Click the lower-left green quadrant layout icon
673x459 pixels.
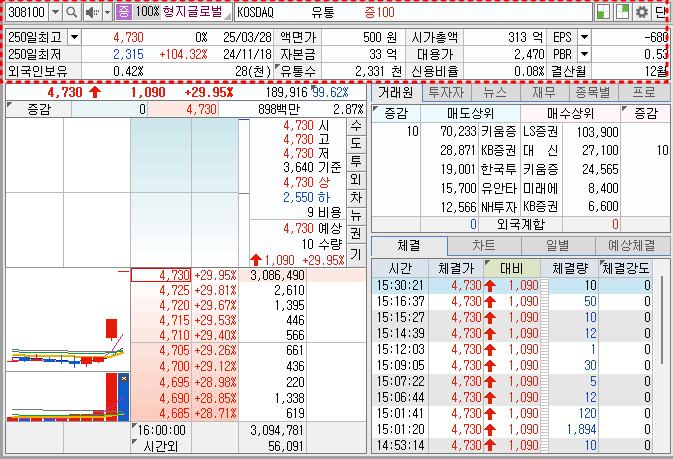click(x=603, y=12)
